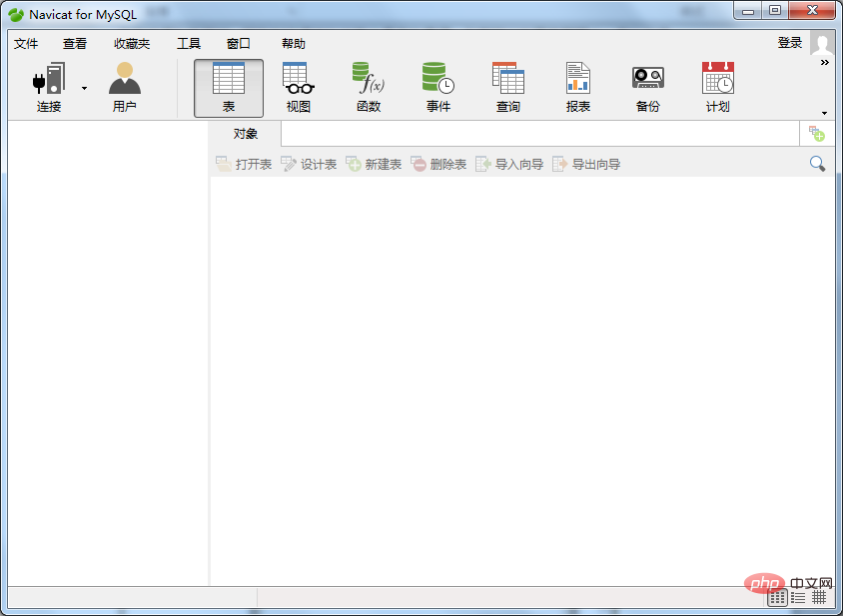Click the new tab plus icon
Viewport: 843px width, 616px height.
tap(817, 134)
